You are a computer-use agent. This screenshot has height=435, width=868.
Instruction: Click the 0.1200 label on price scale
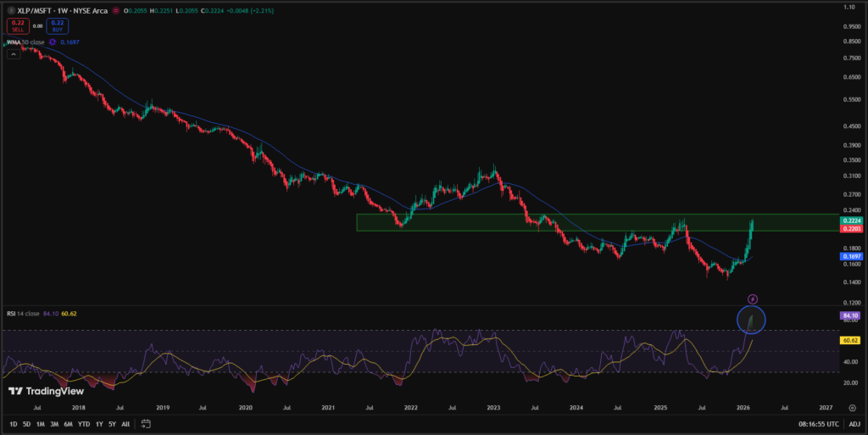(852, 303)
